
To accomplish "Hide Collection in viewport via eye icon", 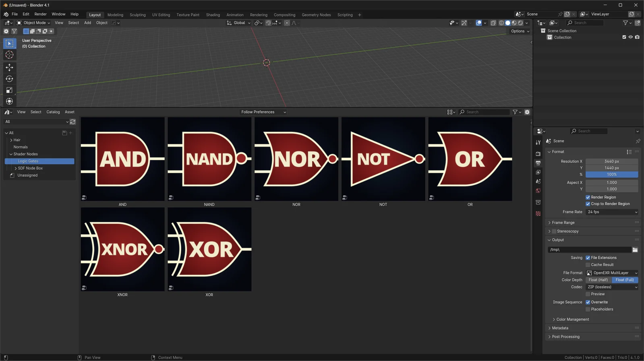I will (631, 37).
